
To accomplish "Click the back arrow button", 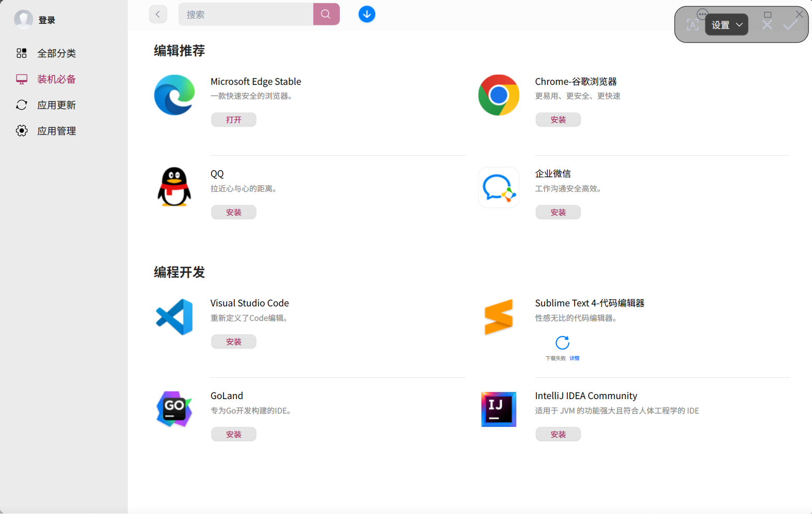I will pyautogui.click(x=158, y=14).
